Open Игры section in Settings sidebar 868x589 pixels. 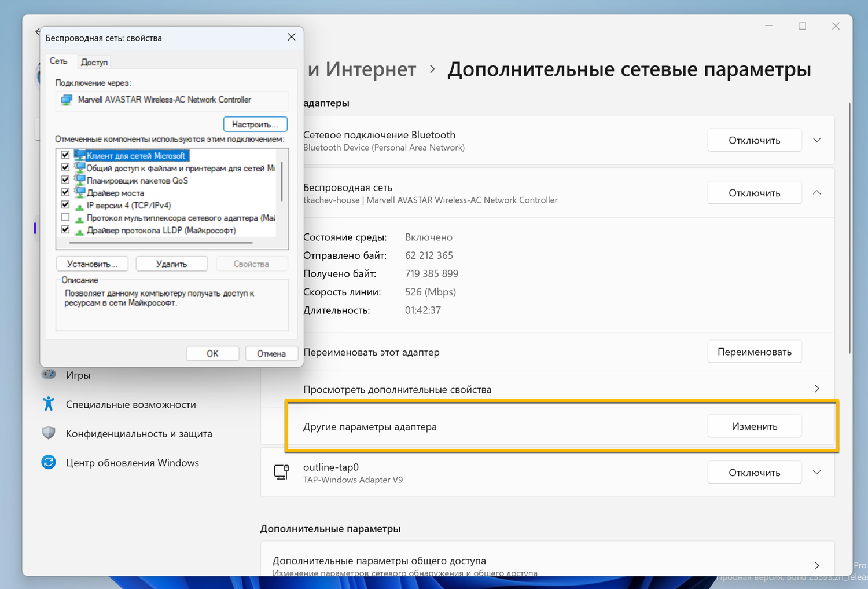point(78,375)
